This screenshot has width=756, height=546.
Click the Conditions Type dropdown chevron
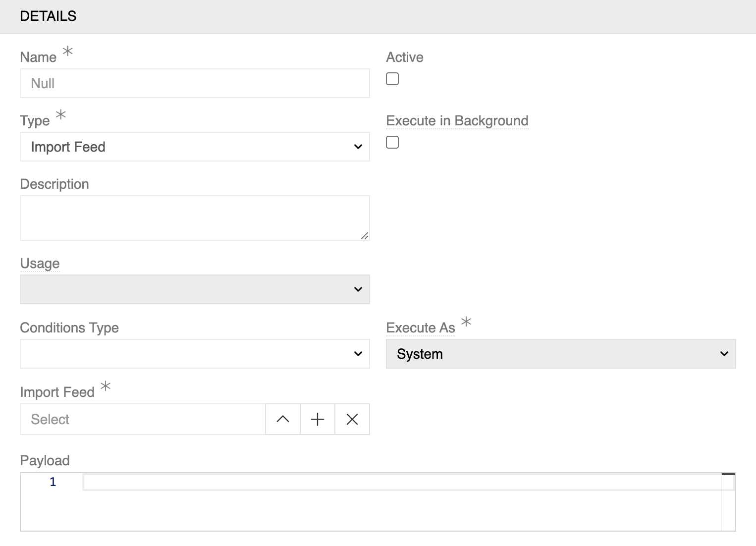click(358, 353)
